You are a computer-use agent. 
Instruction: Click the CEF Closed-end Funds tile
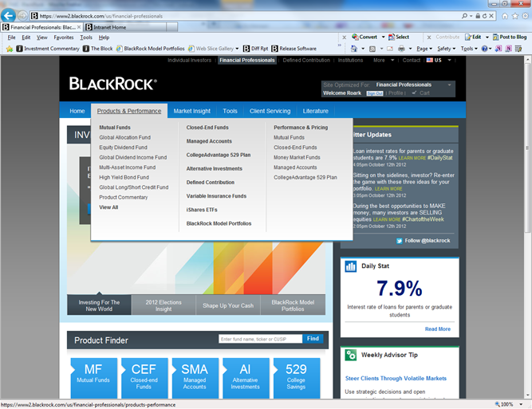point(144,377)
